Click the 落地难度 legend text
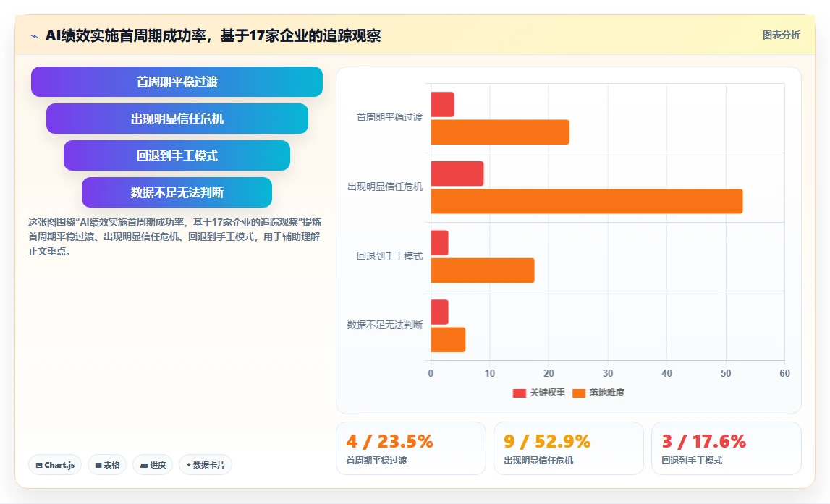This screenshot has height=504, width=830. coord(606,393)
